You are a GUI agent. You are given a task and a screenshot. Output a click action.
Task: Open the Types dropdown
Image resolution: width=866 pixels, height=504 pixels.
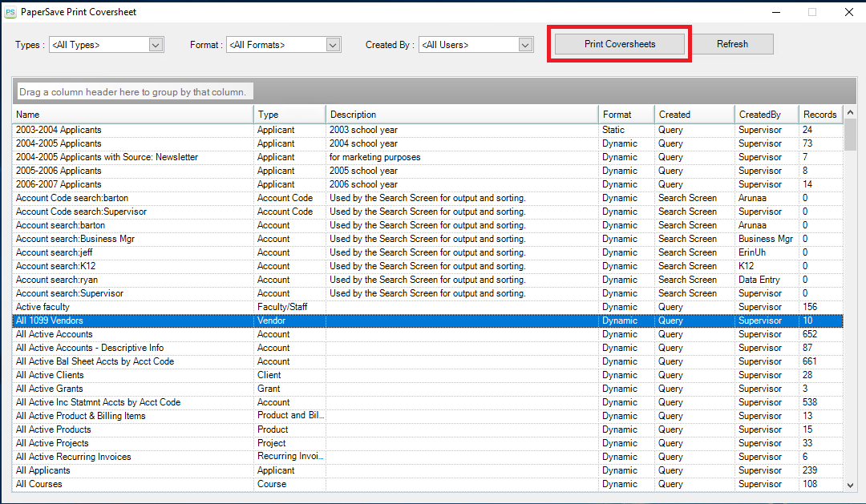coord(156,45)
